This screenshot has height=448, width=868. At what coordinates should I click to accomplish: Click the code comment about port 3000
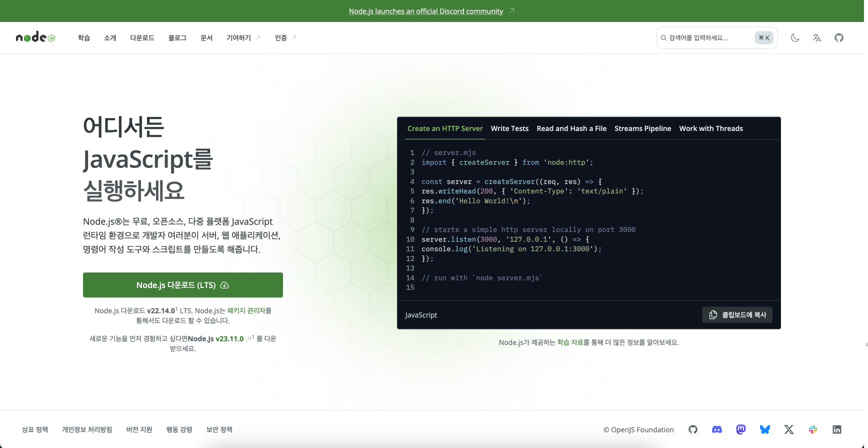pyautogui.click(x=528, y=230)
